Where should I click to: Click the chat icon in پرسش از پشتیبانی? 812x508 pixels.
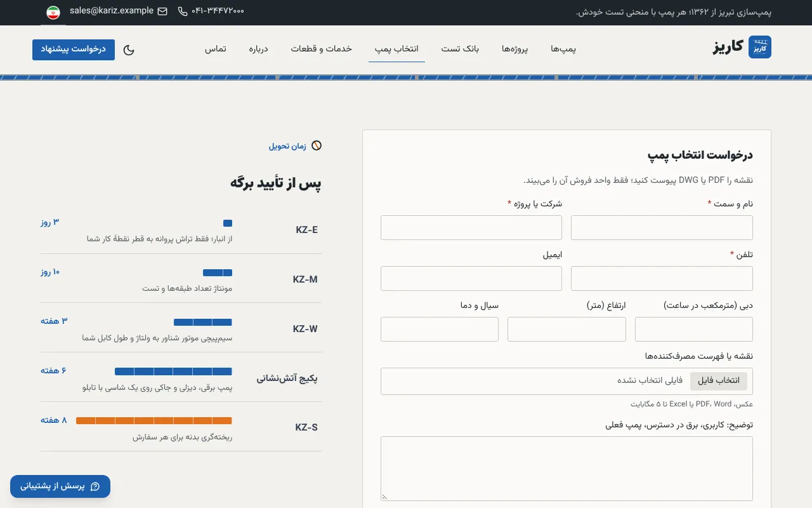pyautogui.click(x=95, y=486)
